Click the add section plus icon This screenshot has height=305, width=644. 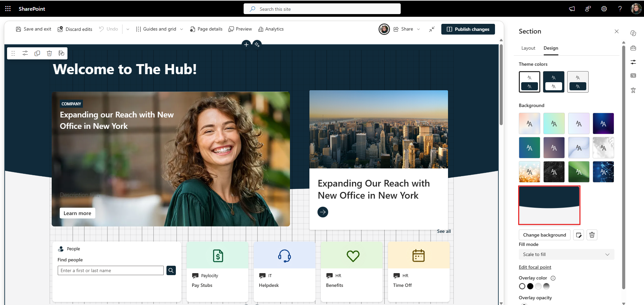(246, 44)
